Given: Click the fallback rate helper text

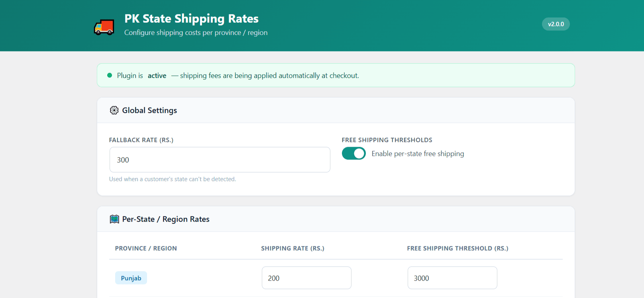Looking at the screenshot, I should [173, 179].
